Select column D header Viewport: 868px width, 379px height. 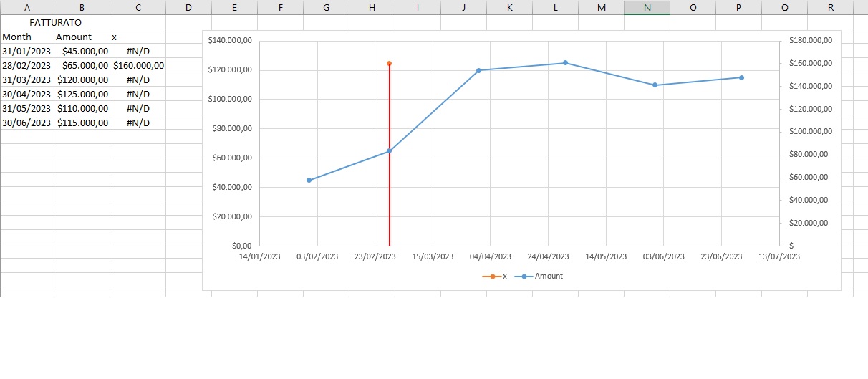188,8
